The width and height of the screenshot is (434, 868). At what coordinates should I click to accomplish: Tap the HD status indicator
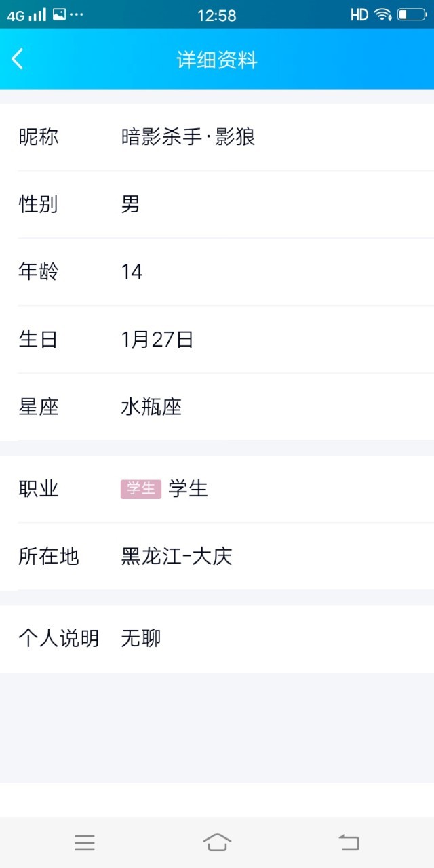click(x=359, y=14)
